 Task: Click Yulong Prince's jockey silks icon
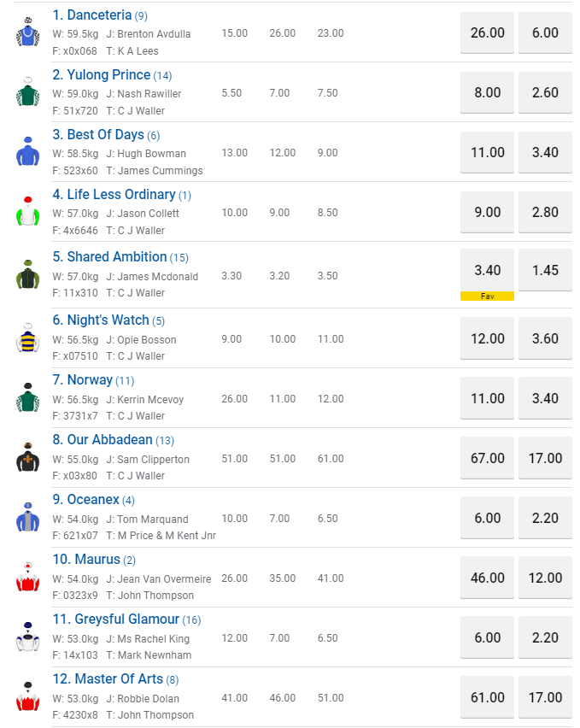[x=27, y=92]
